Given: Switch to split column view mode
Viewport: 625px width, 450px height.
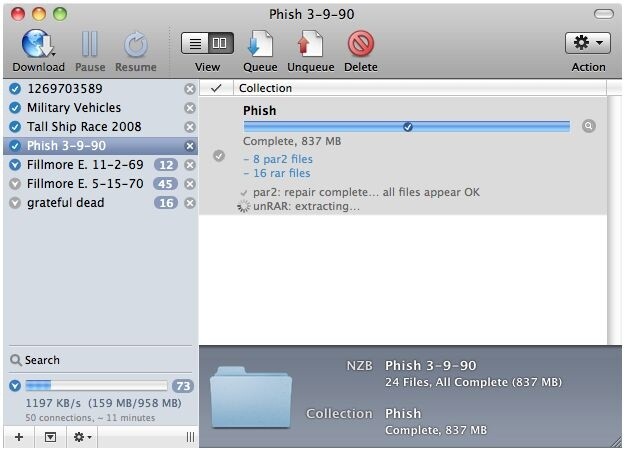Looking at the screenshot, I should [x=220, y=43].
